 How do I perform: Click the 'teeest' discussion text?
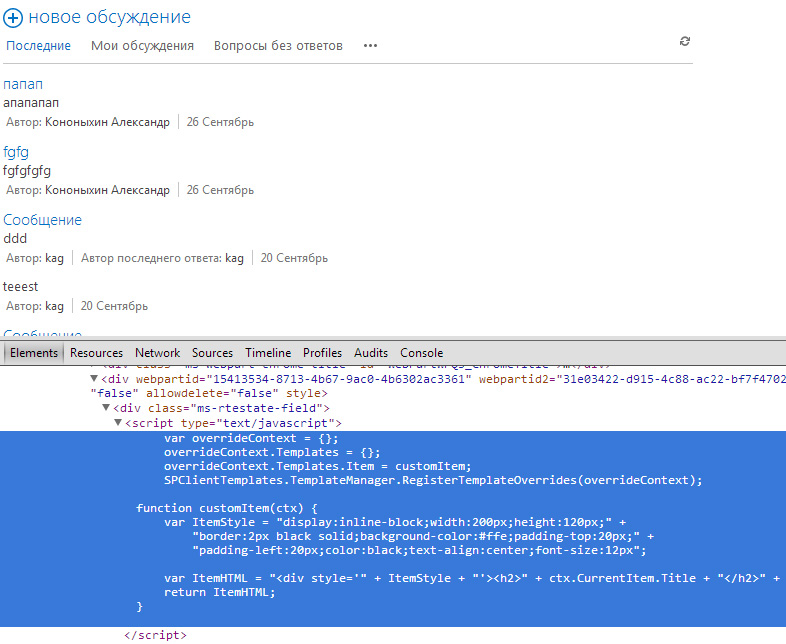click(x=21, y=287)
